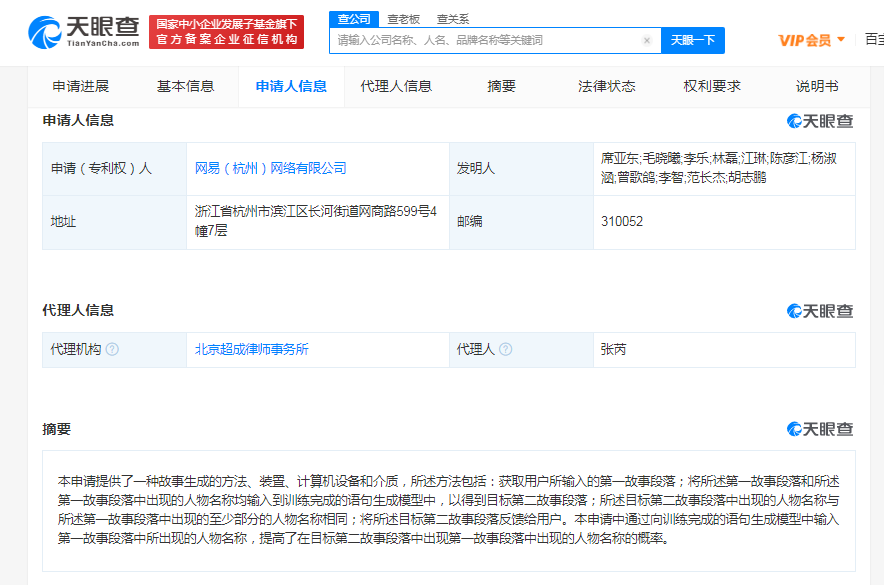Click help icon beside 代理人
Screen dimensions: 884x585
(506, 349)
